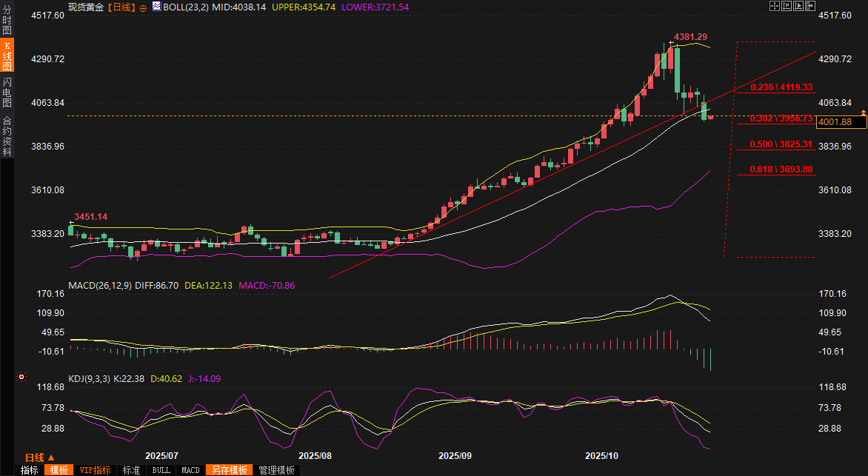Viewport: 868px width, 476px height.
Task: Switch to the 闪电图 flash chart tab
Action: pos(7,92)
